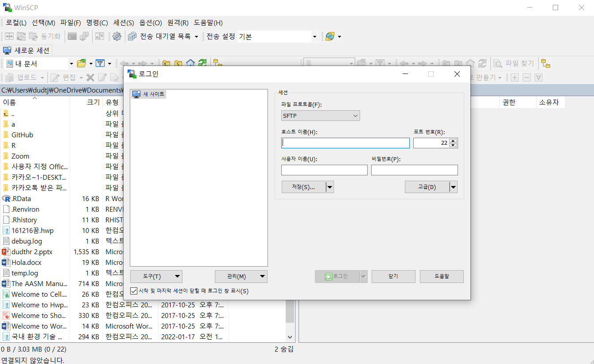Open preferences via the gear icon
594x364 pixels.
(117, 36)
